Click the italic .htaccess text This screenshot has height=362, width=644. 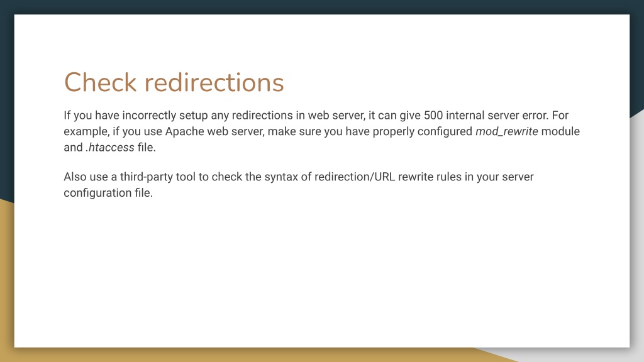(x=109, y=147)
